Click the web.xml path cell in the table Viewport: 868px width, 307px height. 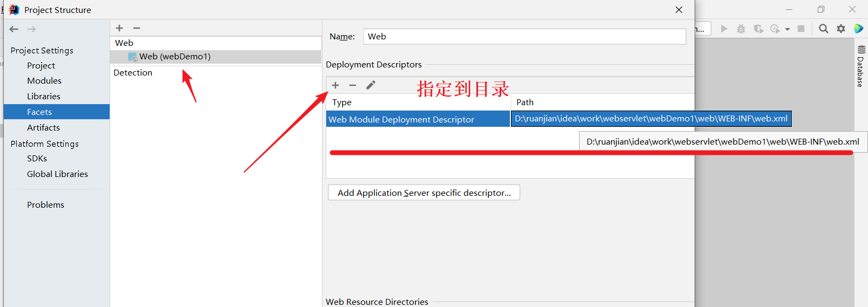(651, 119)
